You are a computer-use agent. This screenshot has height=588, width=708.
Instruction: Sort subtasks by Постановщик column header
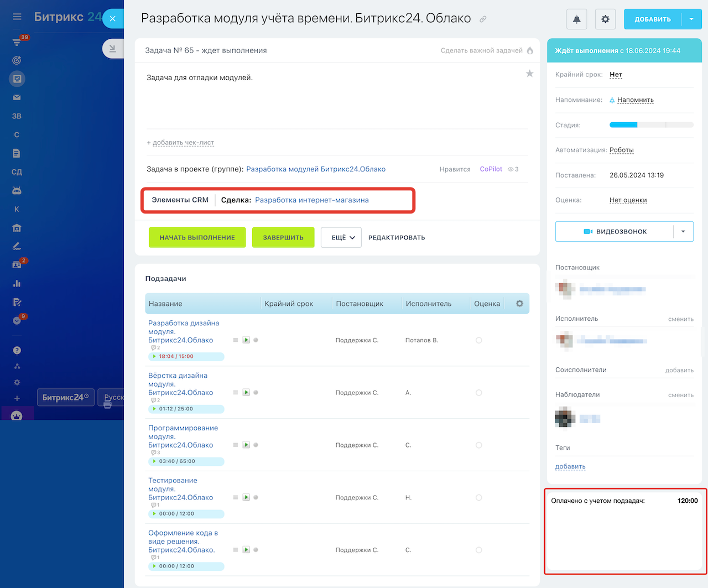pos(360,304)
